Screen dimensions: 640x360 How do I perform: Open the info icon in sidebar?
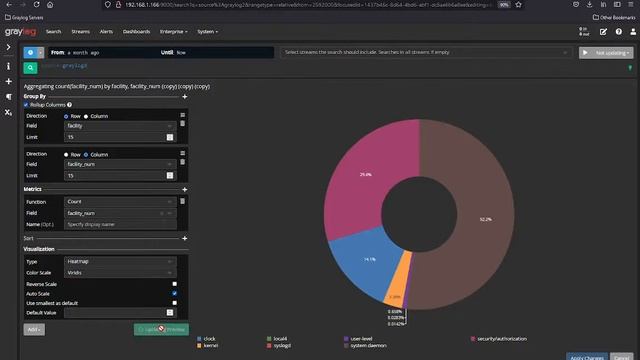[8, 66]
